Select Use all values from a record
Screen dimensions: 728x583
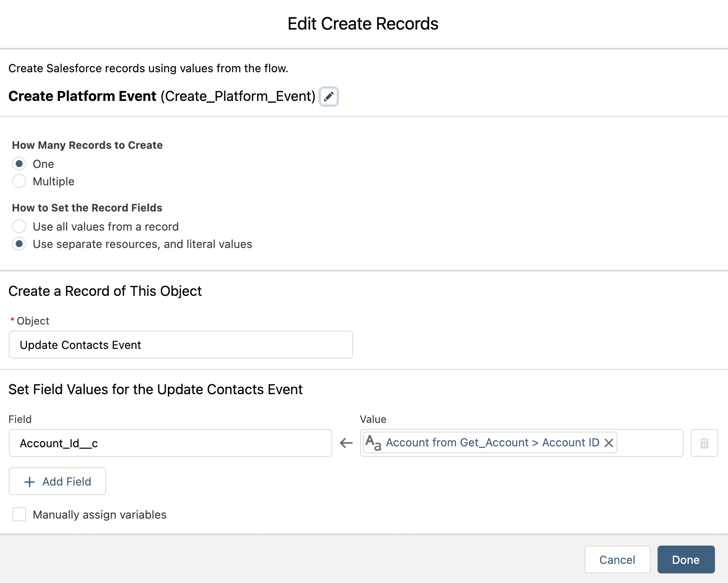point(19,227)
